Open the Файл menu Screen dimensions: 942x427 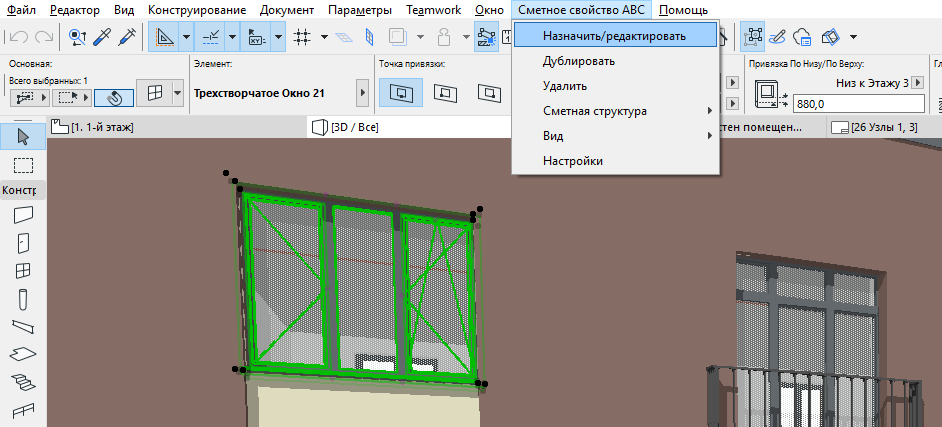(x=22, y=10)
